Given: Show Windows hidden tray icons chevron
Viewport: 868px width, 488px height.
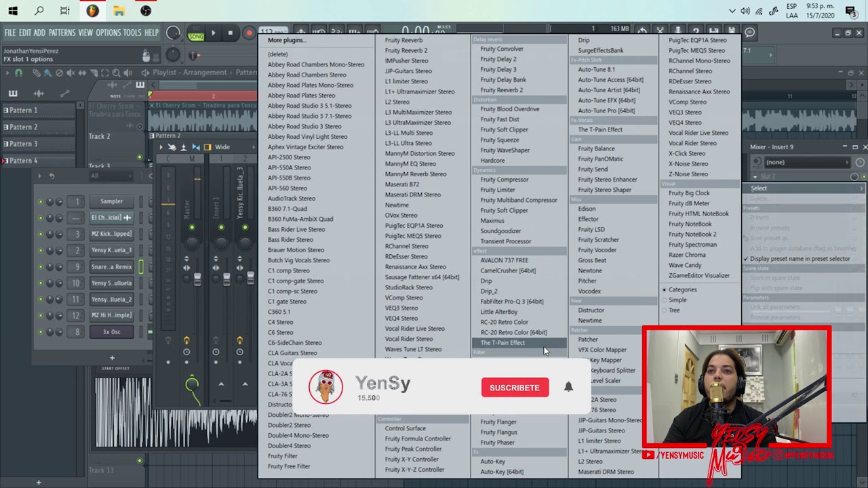Looking at the screenshot, I should click(732, 11).
